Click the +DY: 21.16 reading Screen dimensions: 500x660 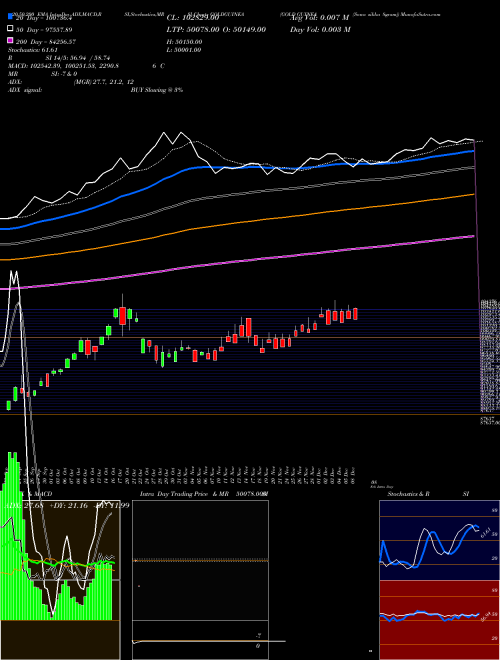69,506
